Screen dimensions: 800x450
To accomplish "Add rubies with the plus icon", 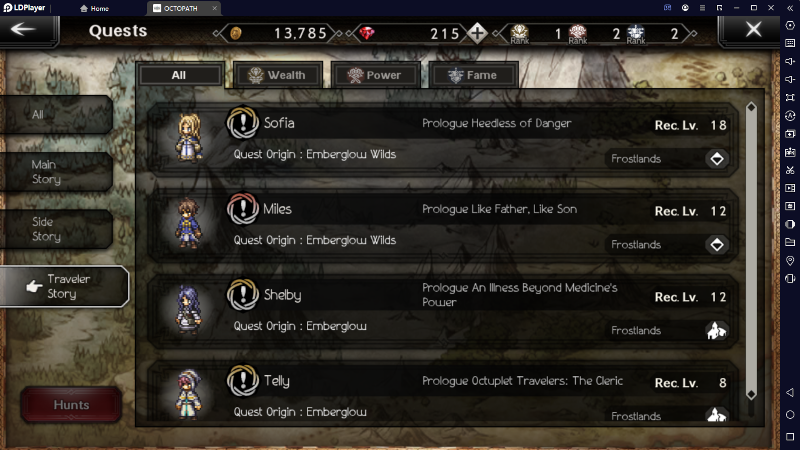I will point(478,34).
